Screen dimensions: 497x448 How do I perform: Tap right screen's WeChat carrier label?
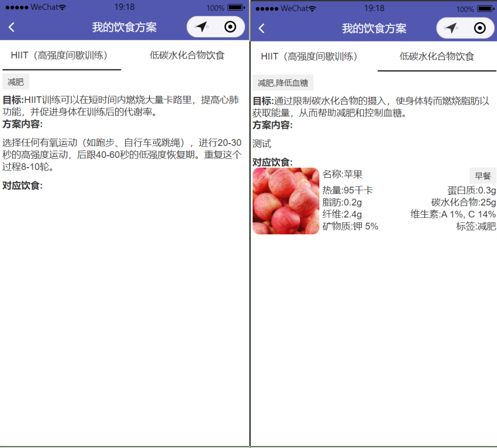pyautogui.click(x=294, y=8)
